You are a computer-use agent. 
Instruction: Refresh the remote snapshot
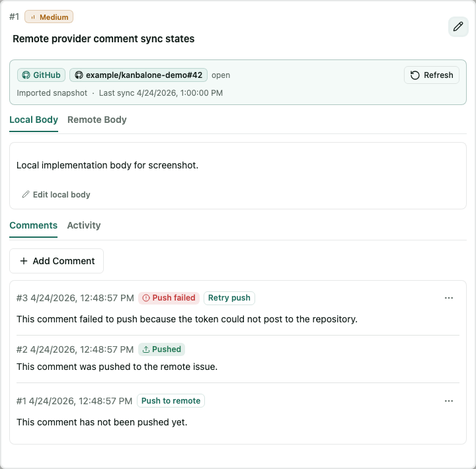coord(431,75)
